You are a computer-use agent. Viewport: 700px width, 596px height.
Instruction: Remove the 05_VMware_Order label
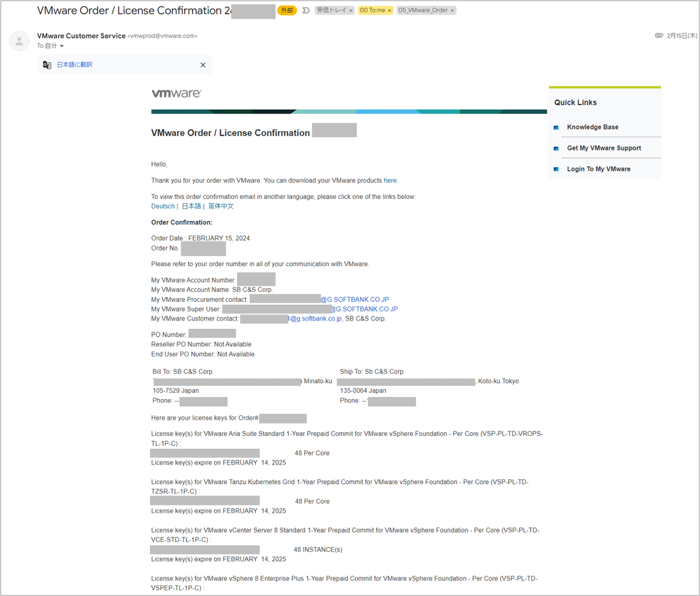[452, 11]
